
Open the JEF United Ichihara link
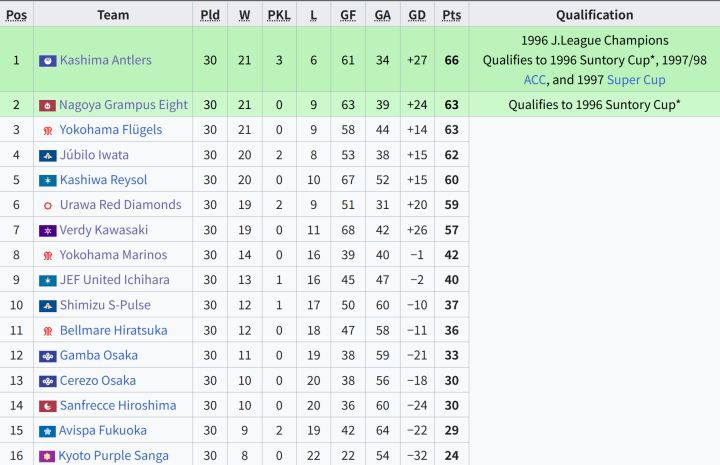115,280
